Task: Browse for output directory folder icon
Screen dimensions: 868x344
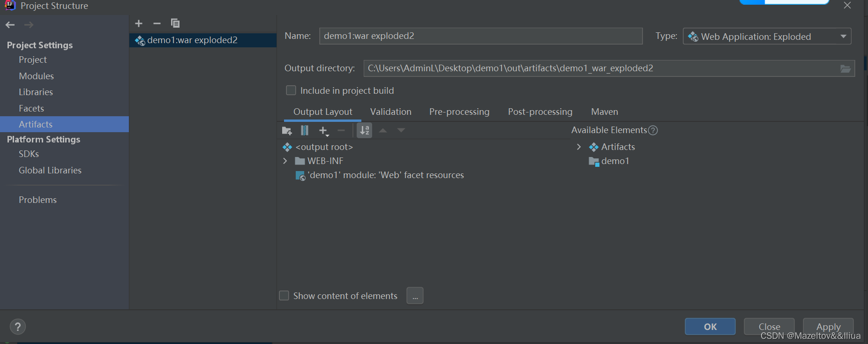Action: (x=846, y=69)
